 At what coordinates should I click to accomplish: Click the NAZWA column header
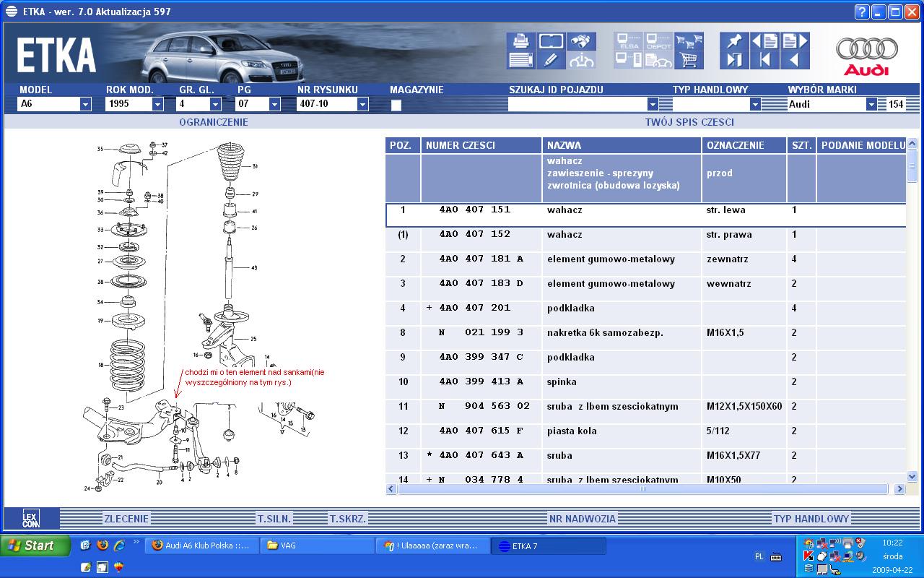[x=622, y=145]
